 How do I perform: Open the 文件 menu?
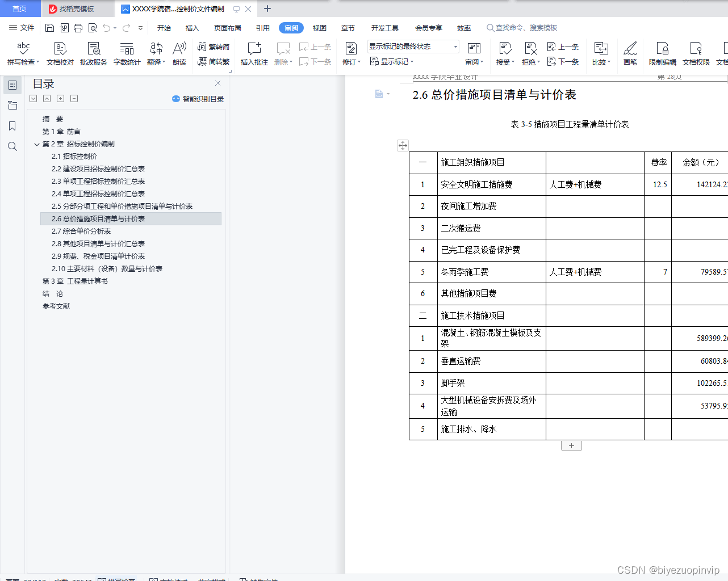point(22,28)
